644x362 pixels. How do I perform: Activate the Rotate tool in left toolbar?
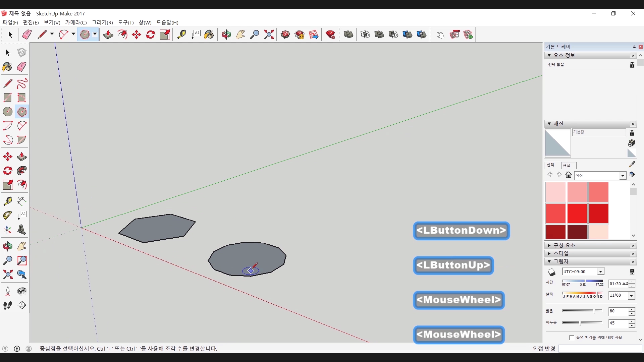pos(7,171)
